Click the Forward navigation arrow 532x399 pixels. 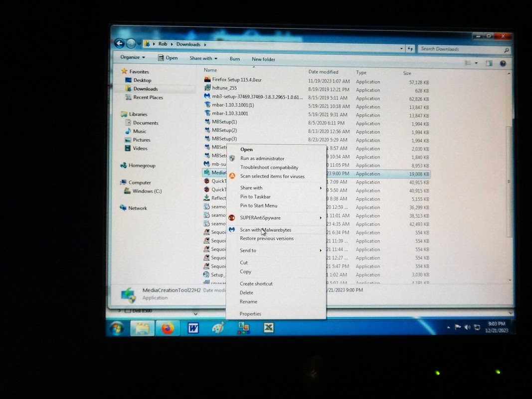(131, 43)
